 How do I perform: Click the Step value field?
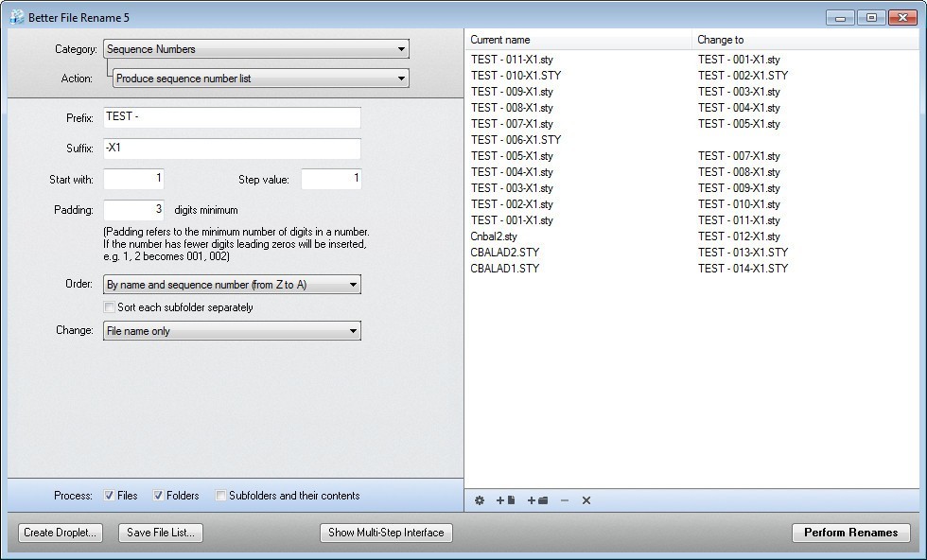(331, 179)
